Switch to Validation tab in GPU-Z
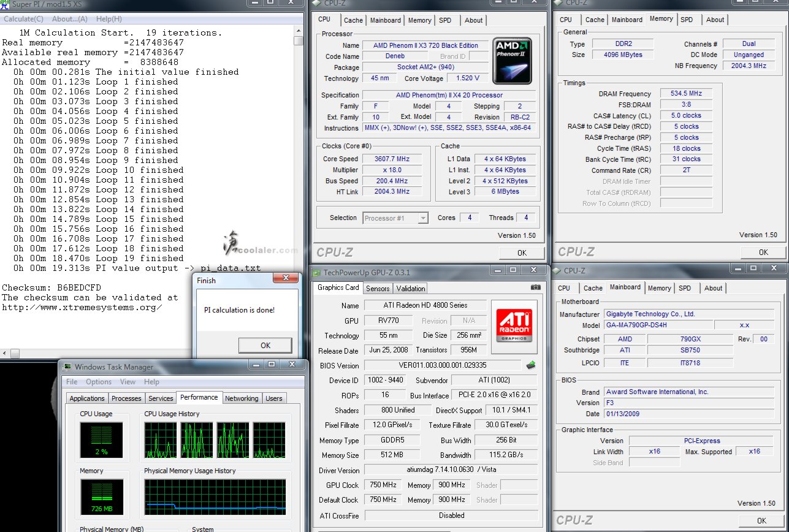 (411, 289)
